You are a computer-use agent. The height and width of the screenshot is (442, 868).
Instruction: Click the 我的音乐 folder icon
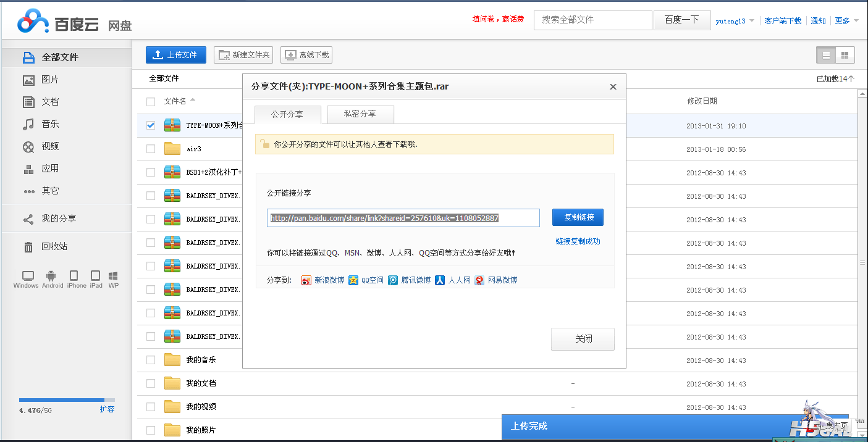[x=172, y=360]
